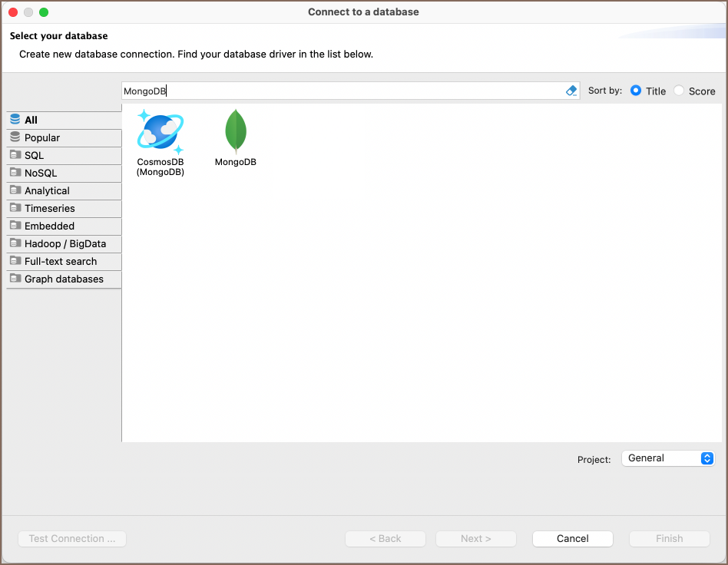Click the Next > button
The width and height of the screenshot is (728, 565).
click(475, 539)
